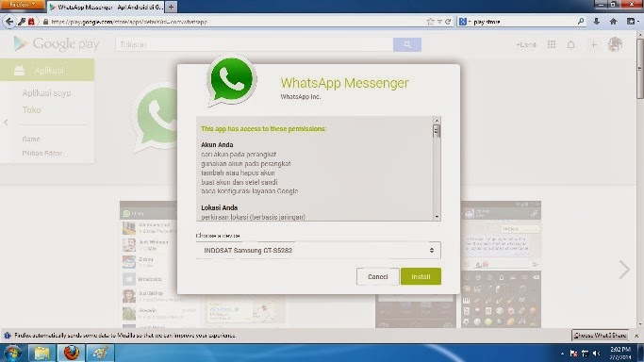Click the network icon in system tray

(585, 354)
